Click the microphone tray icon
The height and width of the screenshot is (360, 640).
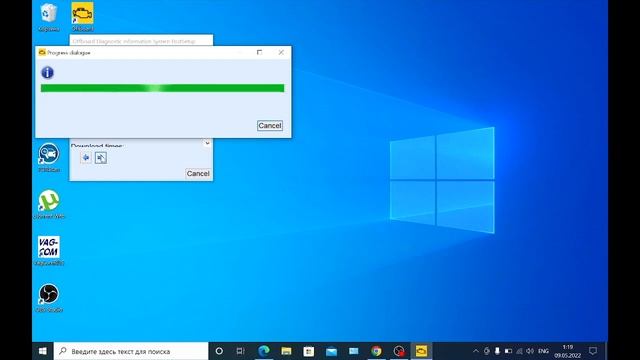[x=497, y=351]
